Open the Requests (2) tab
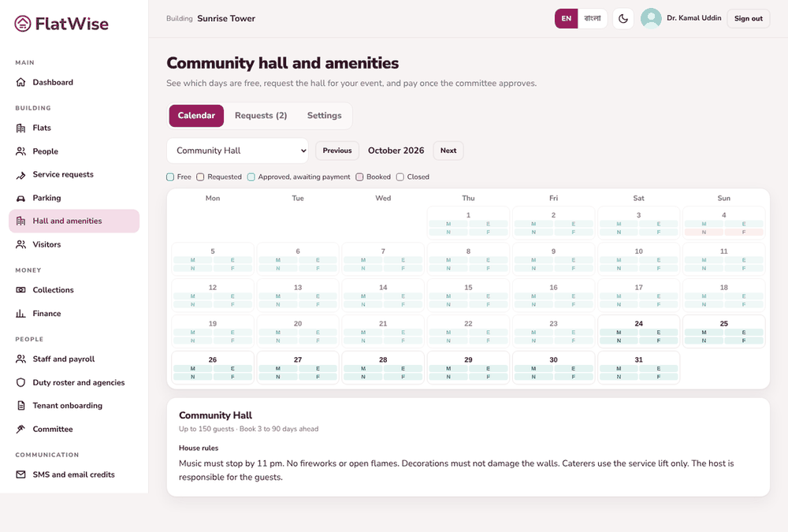Screen dimensions: 788x532 [261, 116]
